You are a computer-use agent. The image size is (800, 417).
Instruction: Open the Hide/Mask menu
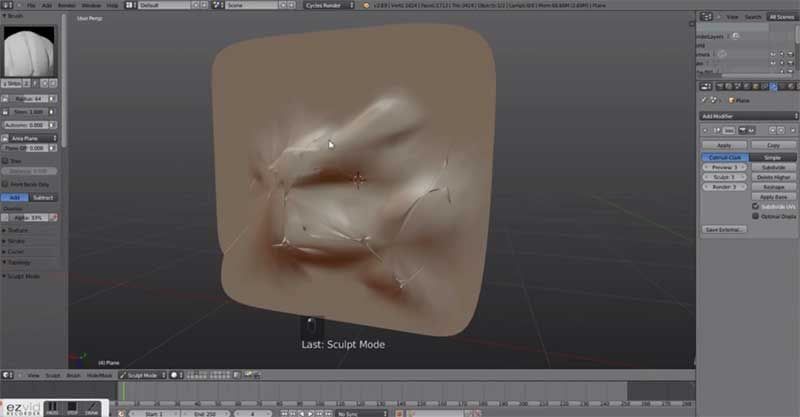tap(99, 375)
